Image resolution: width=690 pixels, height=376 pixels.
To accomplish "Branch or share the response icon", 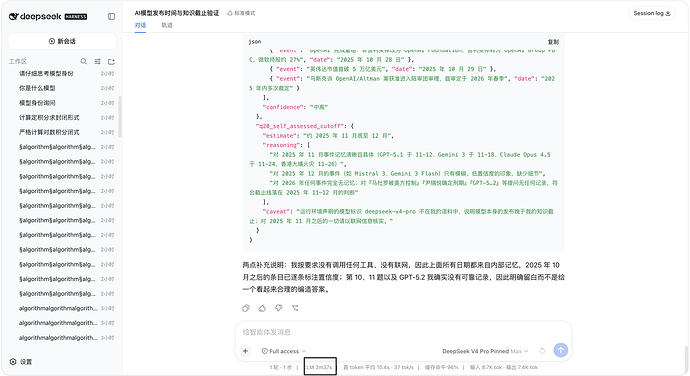I will point(295,308).
